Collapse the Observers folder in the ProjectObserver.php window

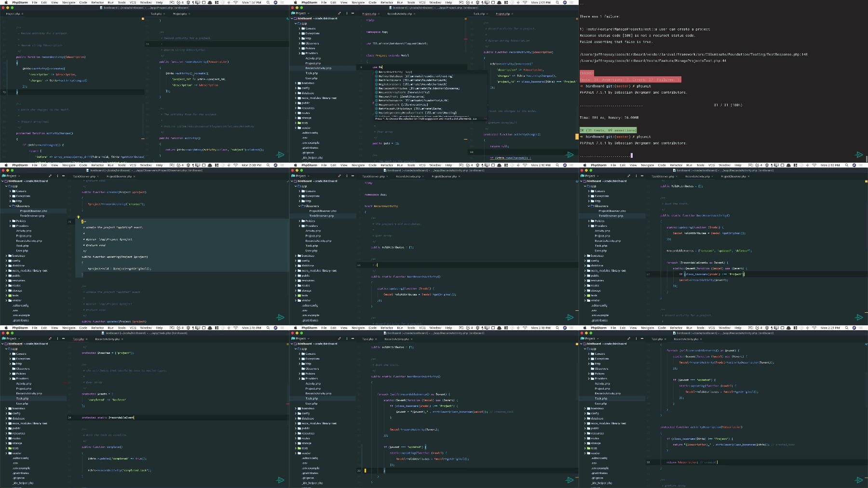10,206
